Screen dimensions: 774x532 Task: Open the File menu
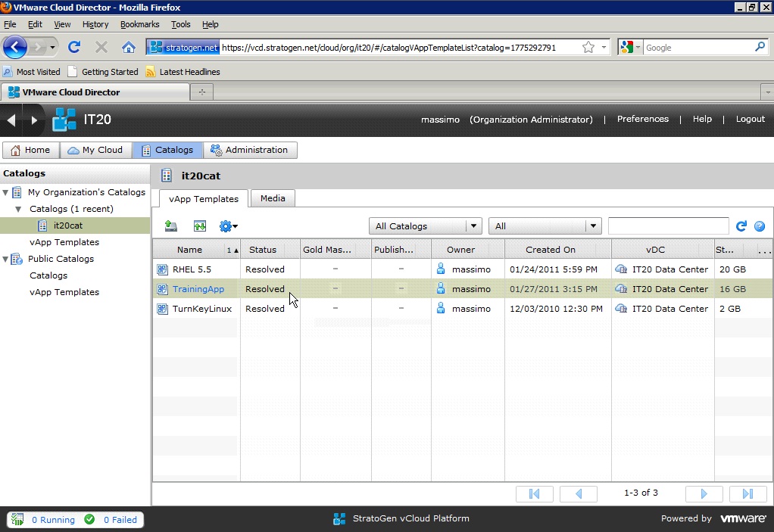click(x=10, y=24)
